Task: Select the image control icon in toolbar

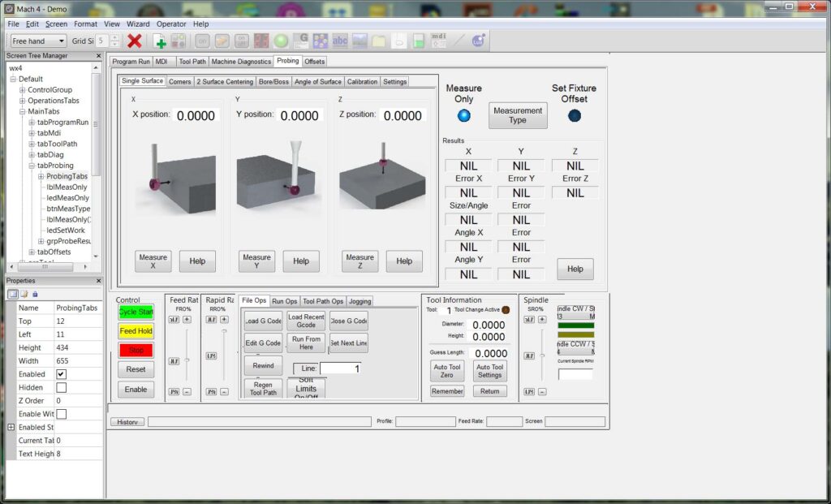Action: [360, 41]
